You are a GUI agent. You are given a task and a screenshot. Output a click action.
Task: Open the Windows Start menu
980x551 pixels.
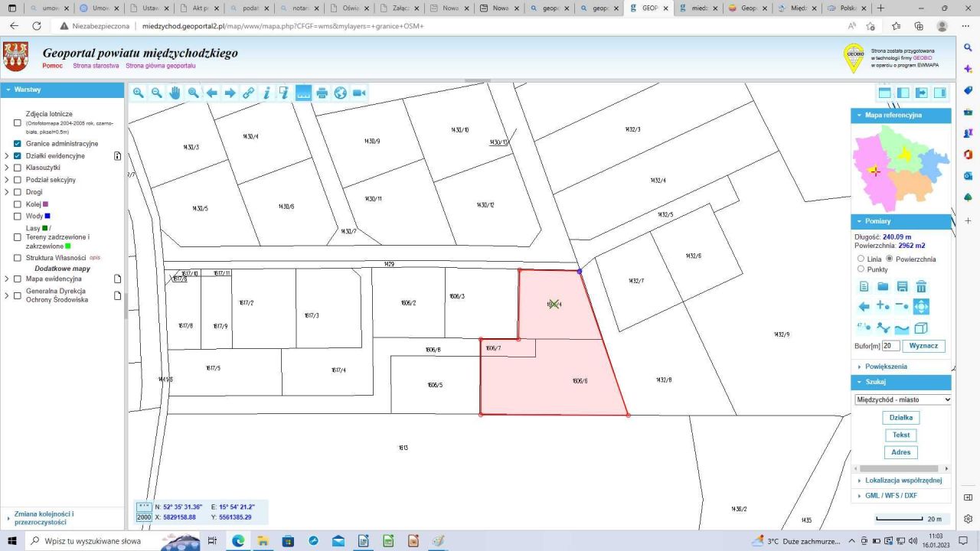(x=12, y=541)
